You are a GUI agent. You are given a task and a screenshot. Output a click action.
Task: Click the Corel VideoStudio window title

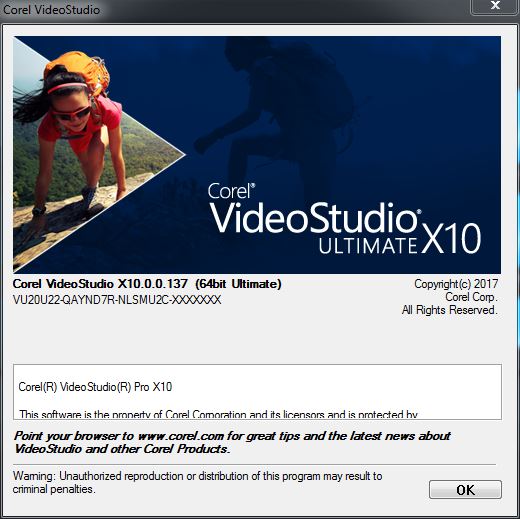51,10
